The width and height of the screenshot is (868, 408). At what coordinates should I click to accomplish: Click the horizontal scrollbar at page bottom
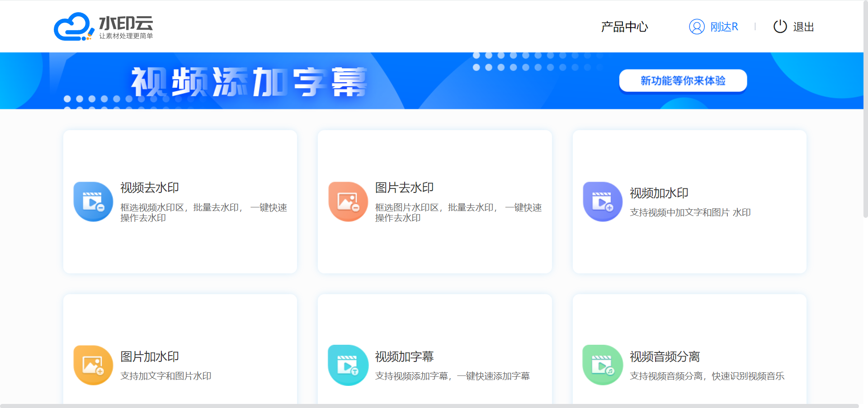tap(429, 406)
